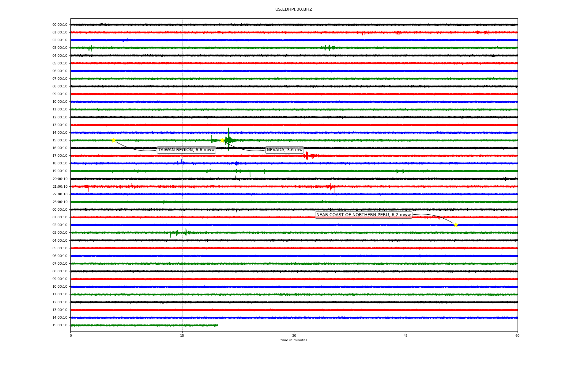Click the 'time in minutes' axis label

(294, 340)
